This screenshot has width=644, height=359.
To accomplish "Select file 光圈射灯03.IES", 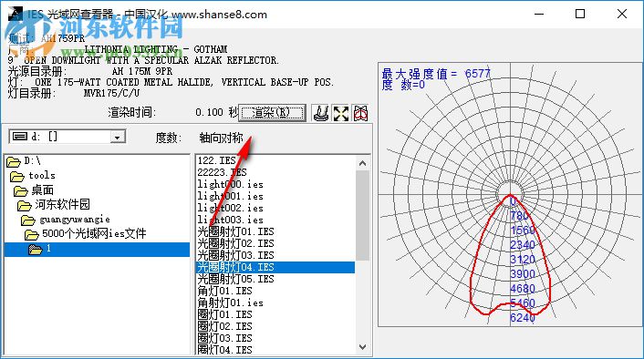I will (235, 255).
